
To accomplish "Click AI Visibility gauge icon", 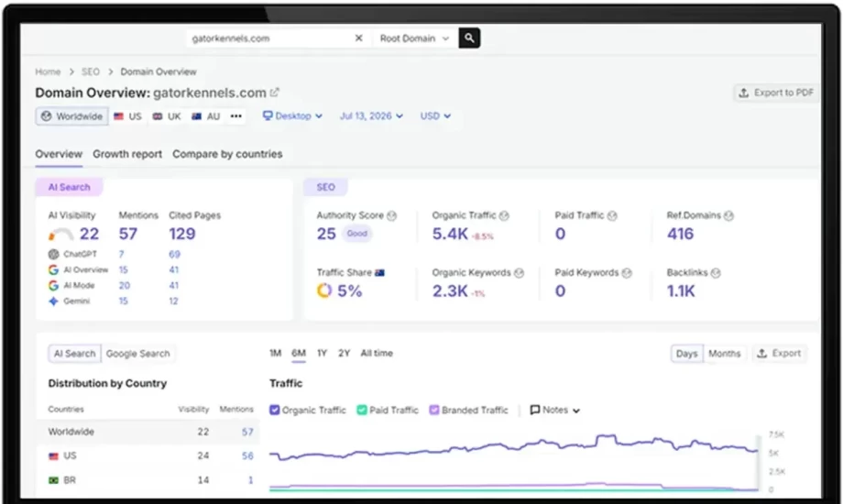I will coord(60,234).
